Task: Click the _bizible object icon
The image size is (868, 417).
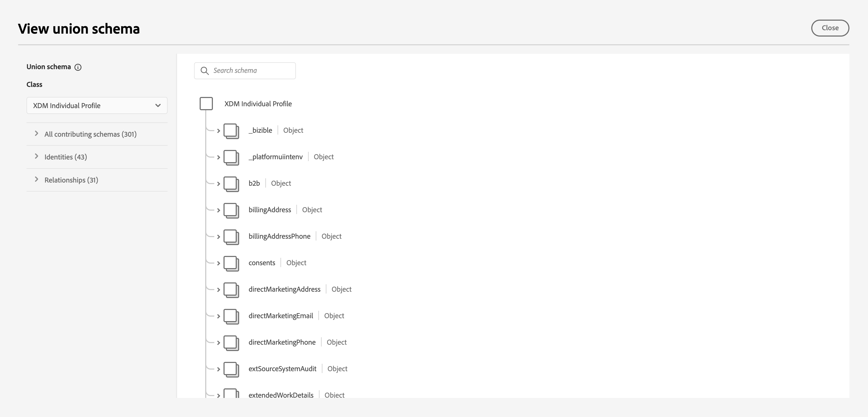Action: coord(231,131)
